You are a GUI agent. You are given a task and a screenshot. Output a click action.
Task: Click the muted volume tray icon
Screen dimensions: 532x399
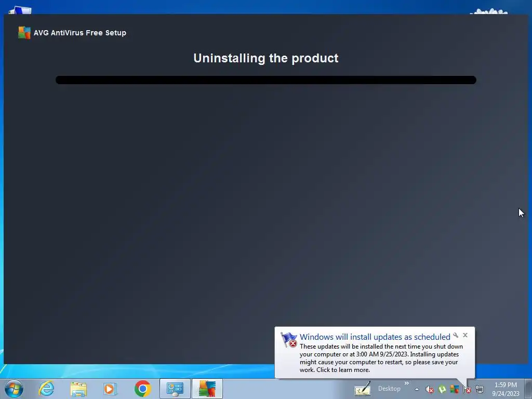click(x=430, y=390)
